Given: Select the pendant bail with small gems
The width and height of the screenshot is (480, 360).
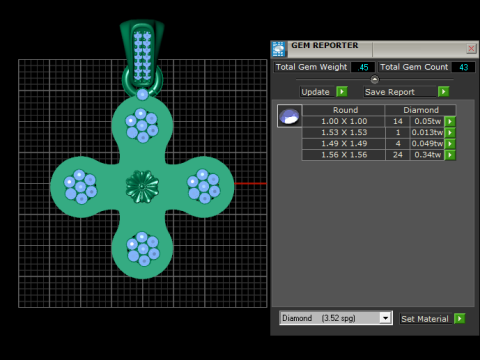Looking at the screenshot, I should pyautogui.click(x=142, y=54).
